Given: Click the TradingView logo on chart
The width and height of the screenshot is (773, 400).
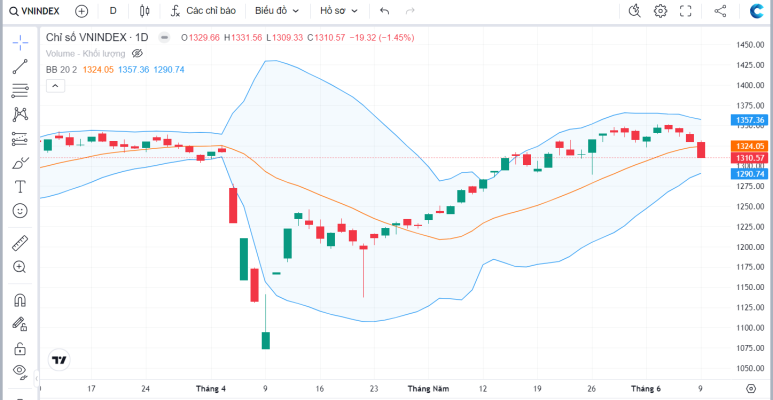Looking at the screenshot, I should (59, 360).
